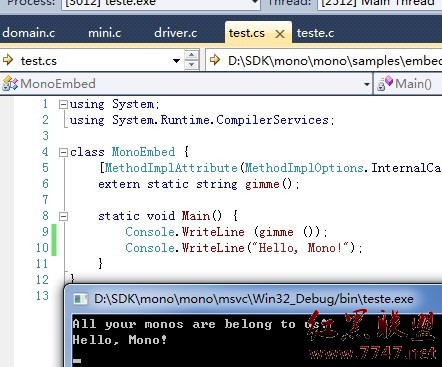Click MethodImplAttribute on line 5
442x367 pixels.
171,168
